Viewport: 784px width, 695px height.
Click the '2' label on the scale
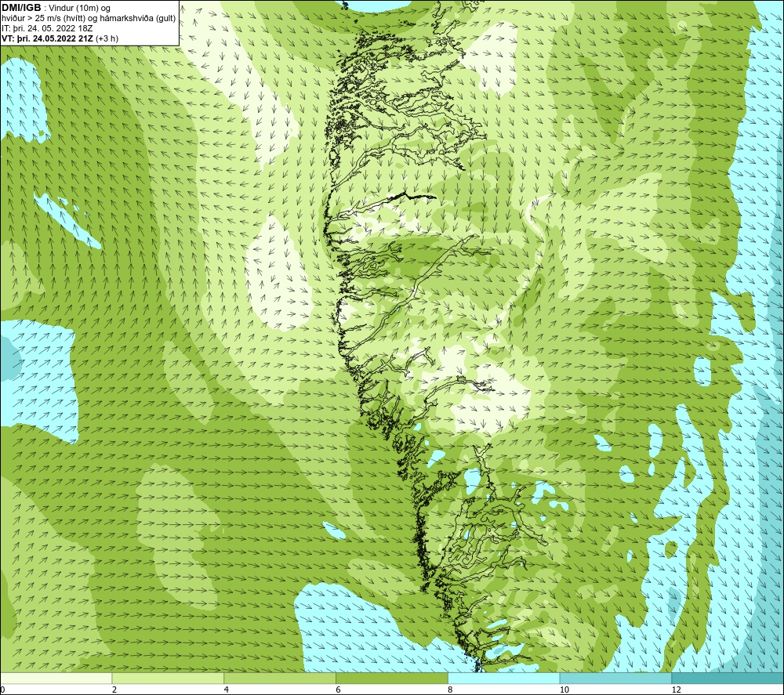(x=114, y=690)
